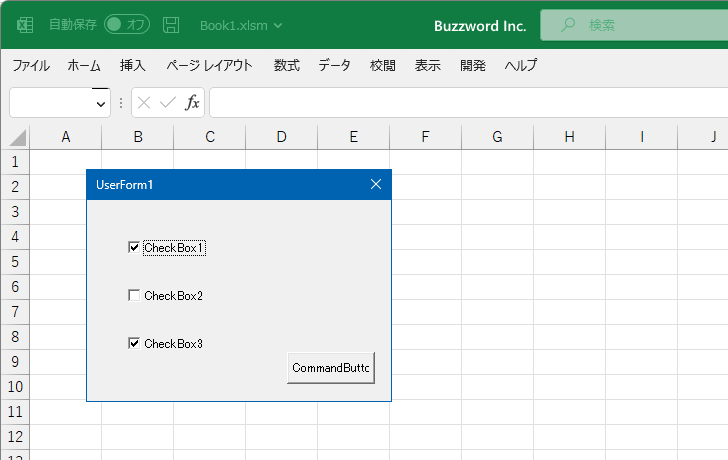Click the formula bar Cancel X icon

(144, 103)
